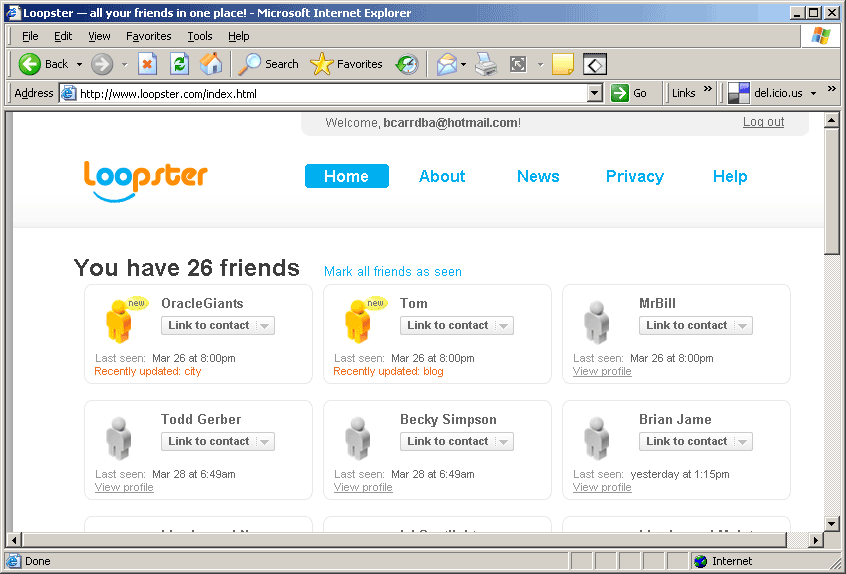This screenshot has width=846, height=574.
Task: Stop page loading with the red X icon
Action: click(x=147, y=64)
